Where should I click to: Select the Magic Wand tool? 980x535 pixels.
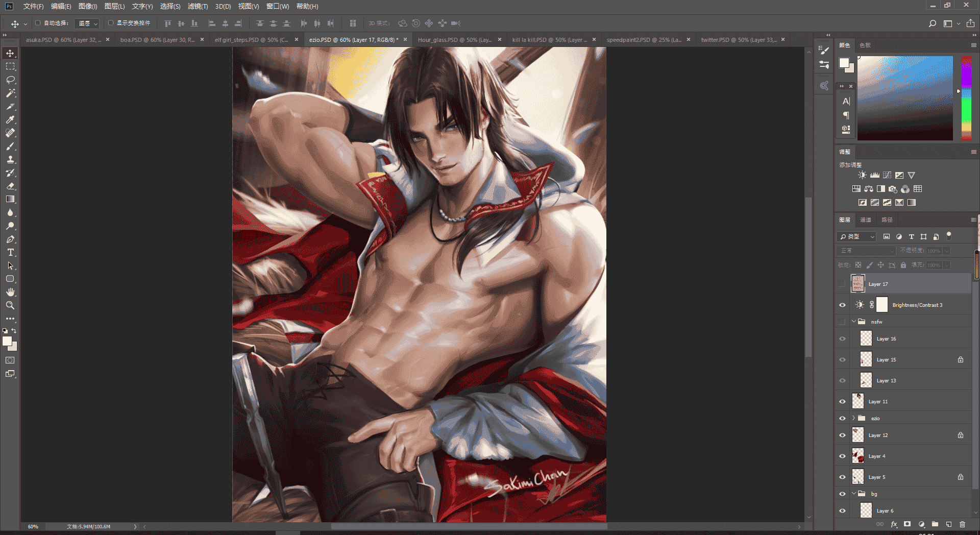tap(10, 93)
